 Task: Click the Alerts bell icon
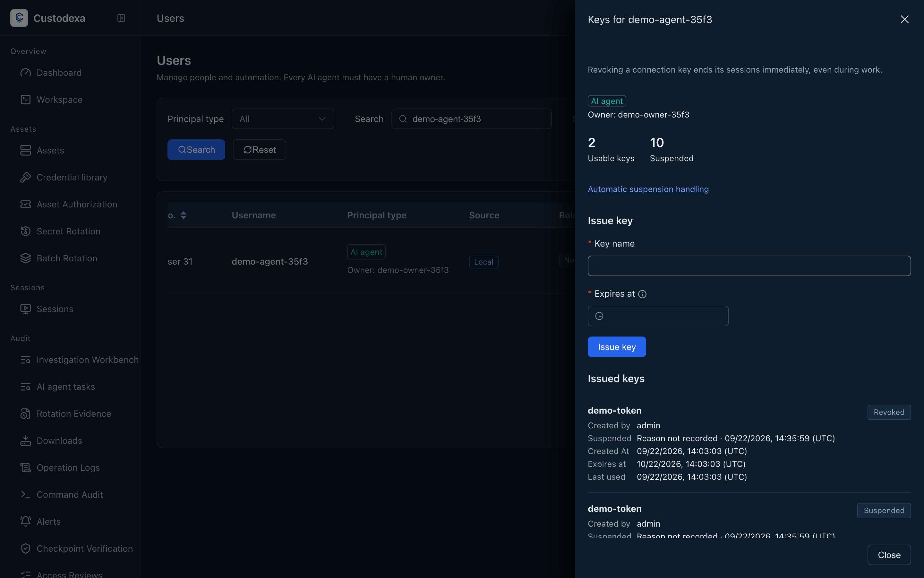pos(26,521)
